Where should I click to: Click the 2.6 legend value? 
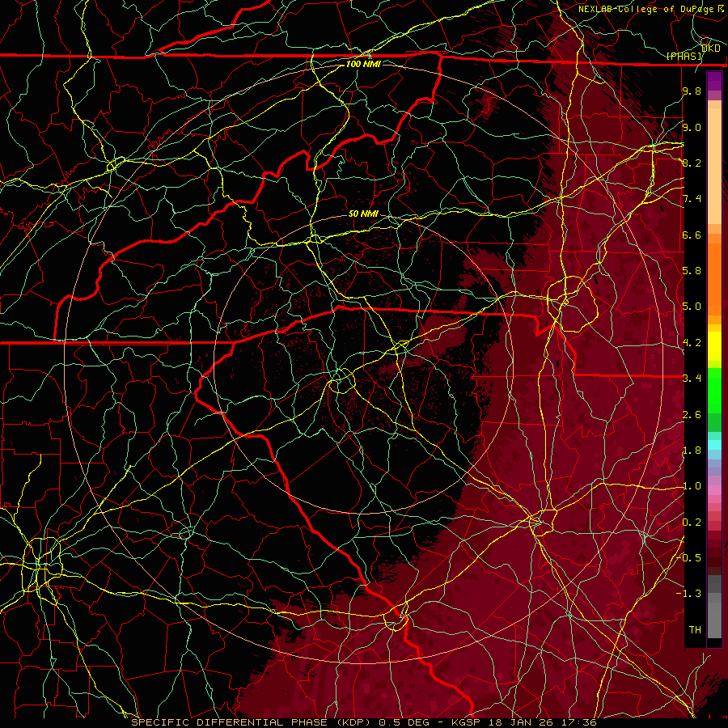[x=692, y=414]
